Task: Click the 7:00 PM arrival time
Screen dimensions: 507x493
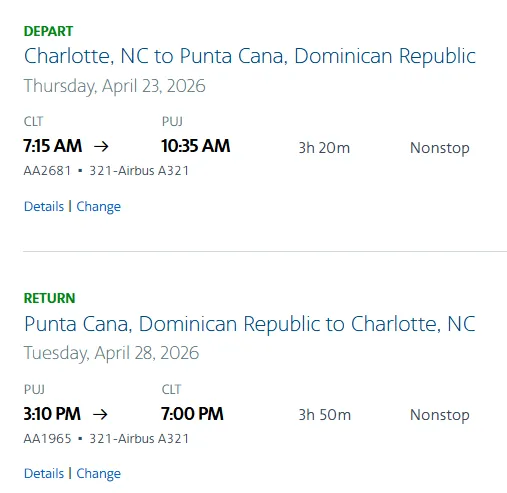Action: 192,414
